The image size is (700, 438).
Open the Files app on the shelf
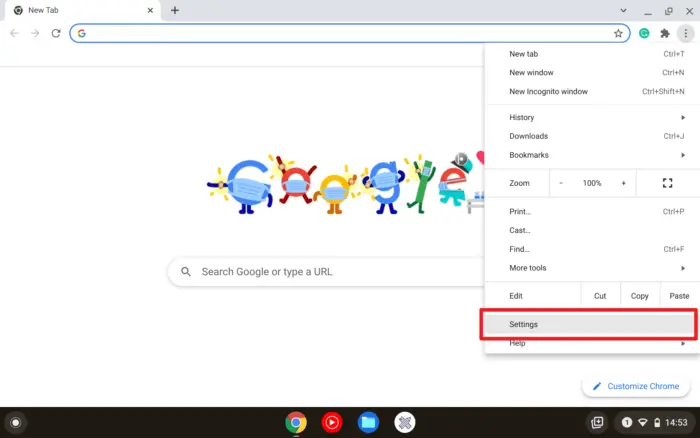coord(368,422)
